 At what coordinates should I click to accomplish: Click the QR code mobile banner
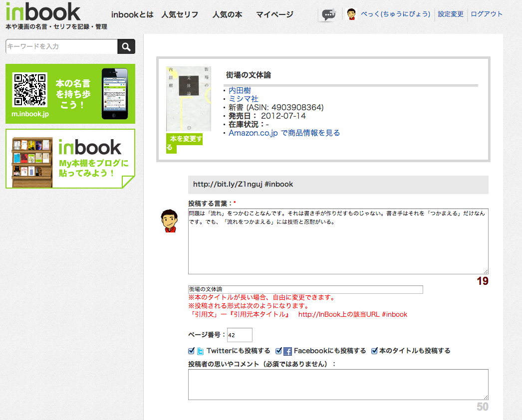(x=70, y=94)
